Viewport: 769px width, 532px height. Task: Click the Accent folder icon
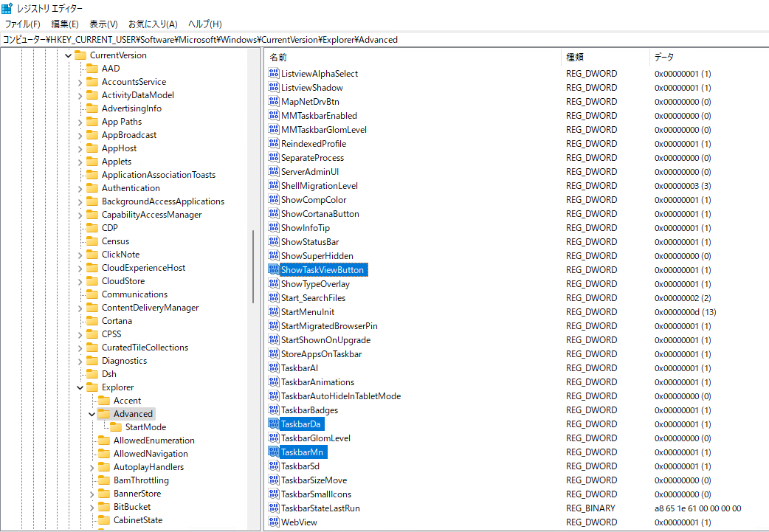(x=104, y=400)
